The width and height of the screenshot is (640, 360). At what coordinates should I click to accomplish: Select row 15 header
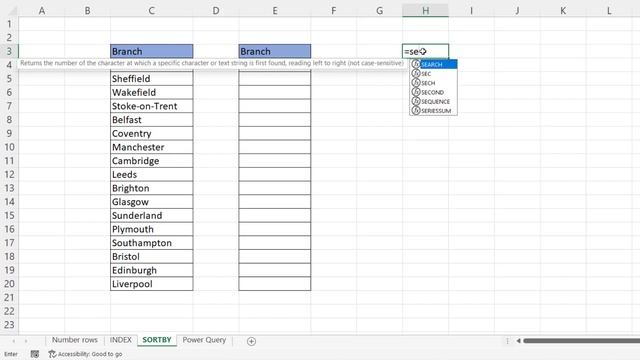coord(9,216)
